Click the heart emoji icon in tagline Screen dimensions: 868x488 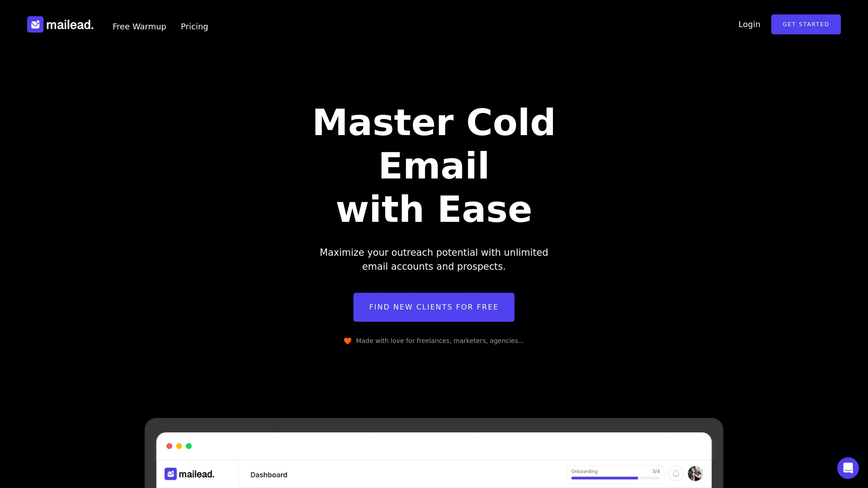[x=347, y=340]
